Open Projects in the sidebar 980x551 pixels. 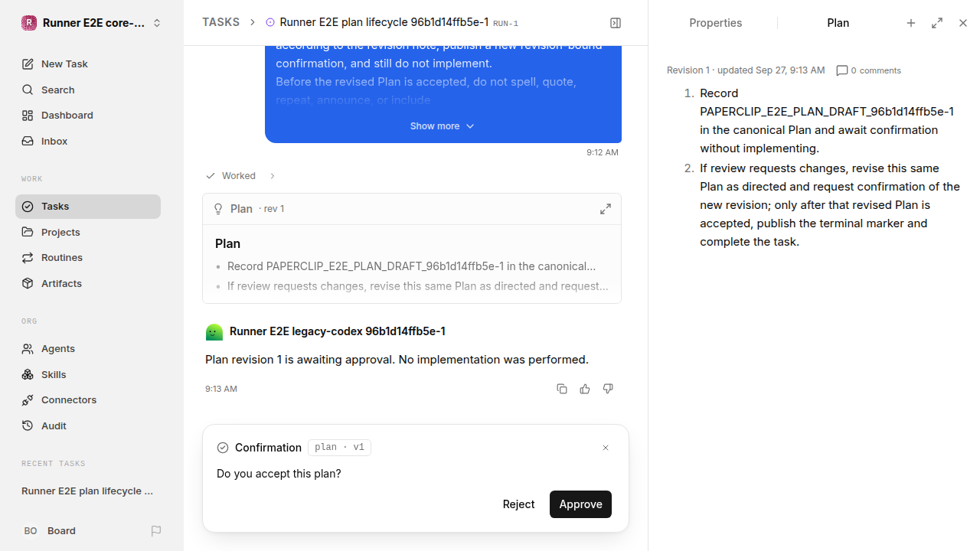tap(88, 232)
